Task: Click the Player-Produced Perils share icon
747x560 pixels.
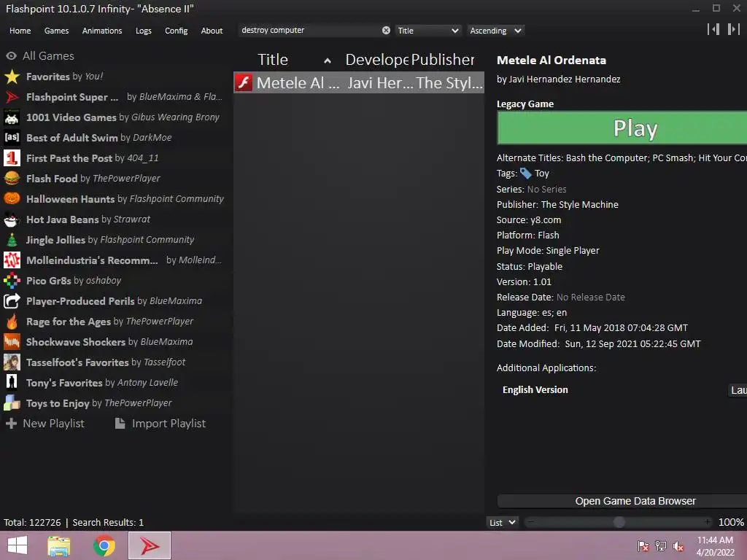Action: click(12, 301)
